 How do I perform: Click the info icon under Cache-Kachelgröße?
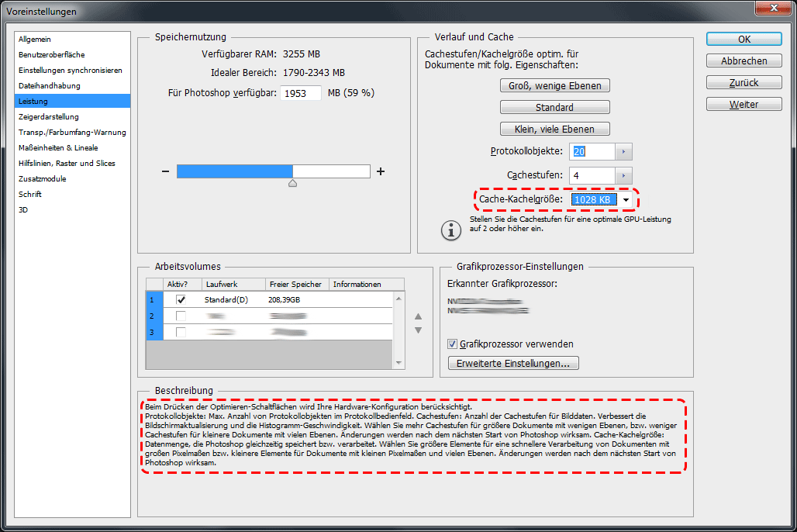click(x=451, y=230)
